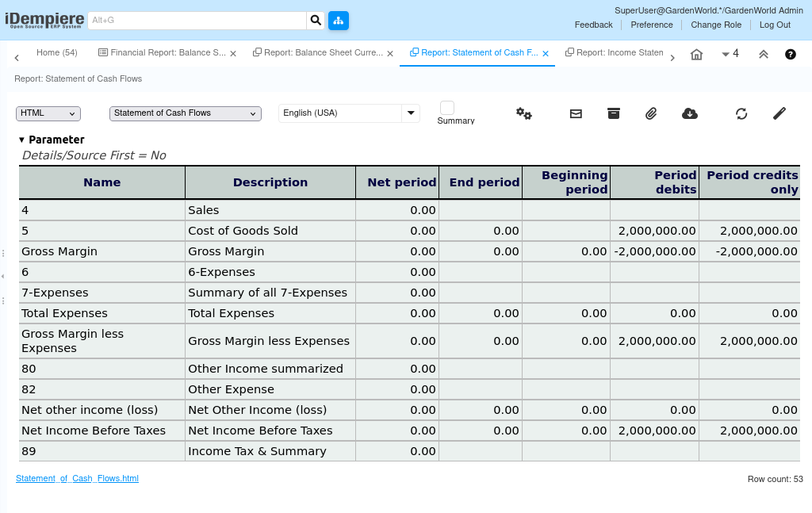The width and height of the screenshot is (812, 513).
Task: Click Details/Source First = No parameter text
Action: click(94, 155)
